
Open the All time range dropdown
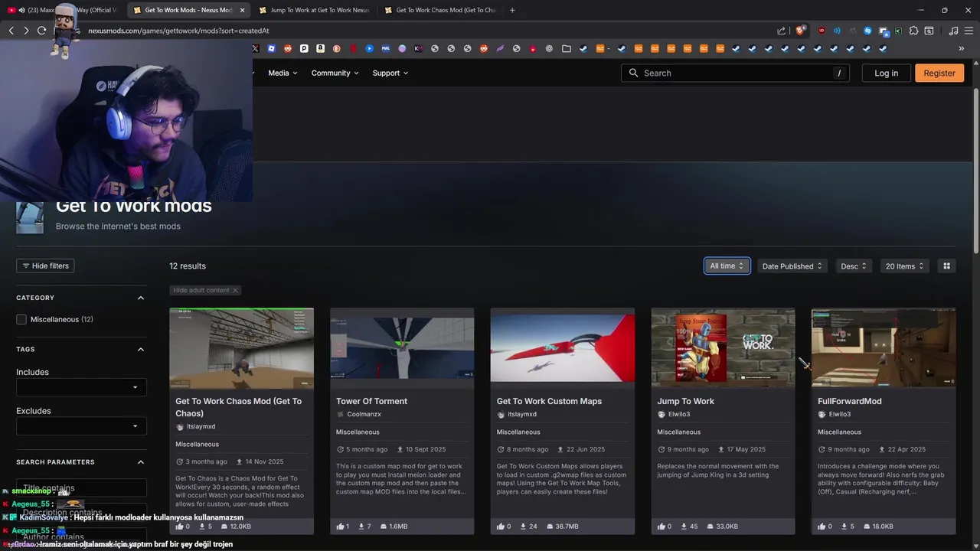click(x=727, y=266)
